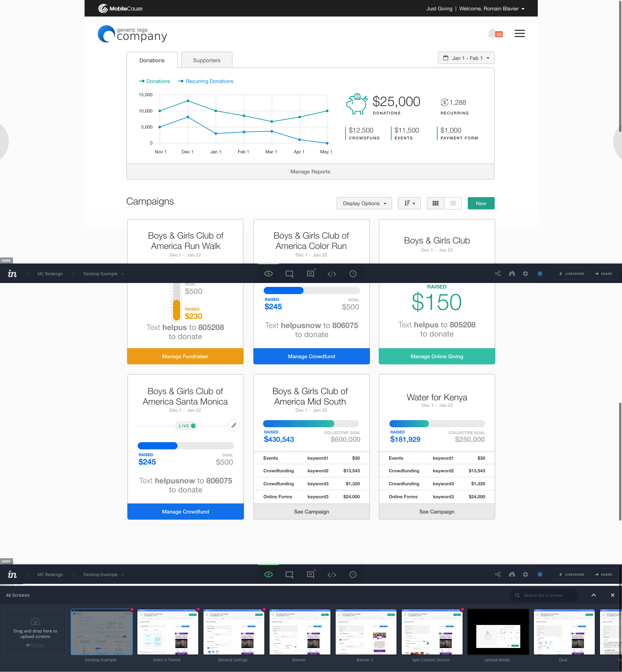This screenshot has width=622, height=672.
Task: Click the share network icon in upper toolbar
Action: tap(498, 274)
